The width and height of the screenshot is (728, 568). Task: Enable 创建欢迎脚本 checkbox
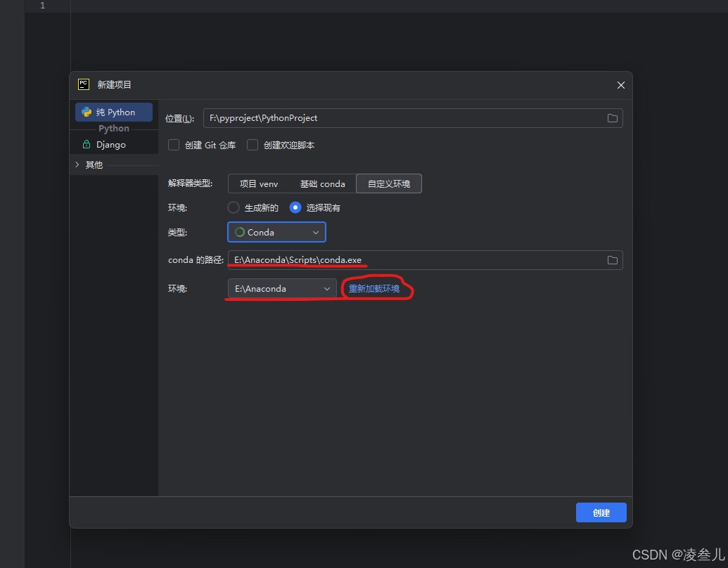tap(253, 145)
